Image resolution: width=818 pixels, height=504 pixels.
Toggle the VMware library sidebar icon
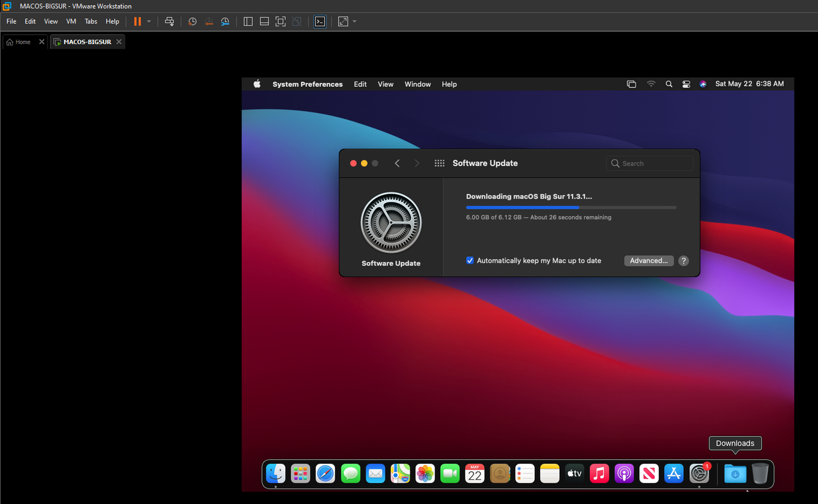(x=249, y=21)
